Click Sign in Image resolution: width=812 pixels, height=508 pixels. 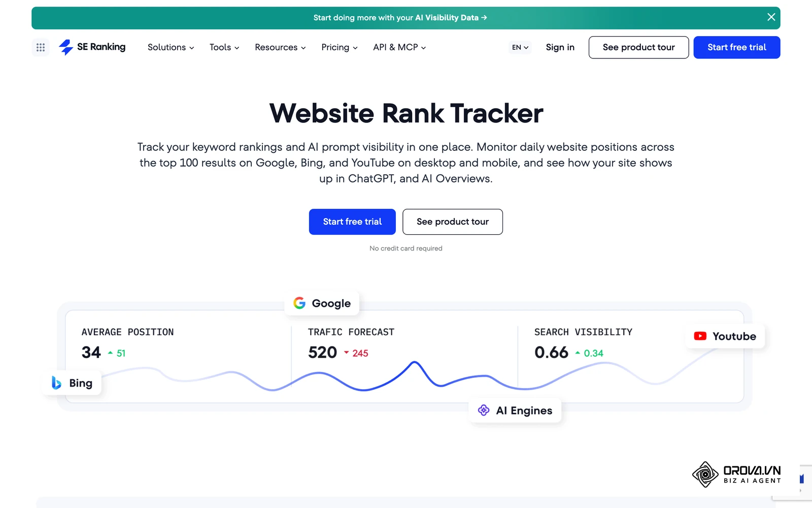560,47
